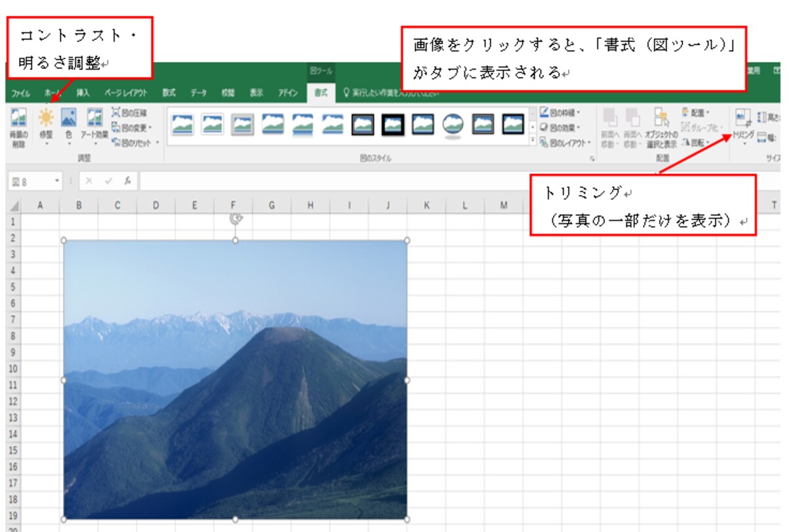The height and width of the screenshot is (532, 788).
Task: Click the Remove Background (背景の削除) icon
Action: (x=19, y=118)
